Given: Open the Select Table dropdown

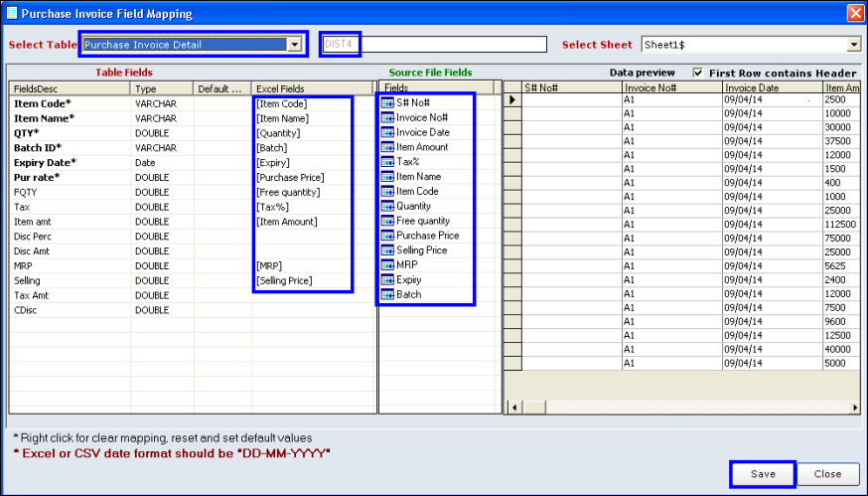Looking at the screenshot, I should (295, 45).
